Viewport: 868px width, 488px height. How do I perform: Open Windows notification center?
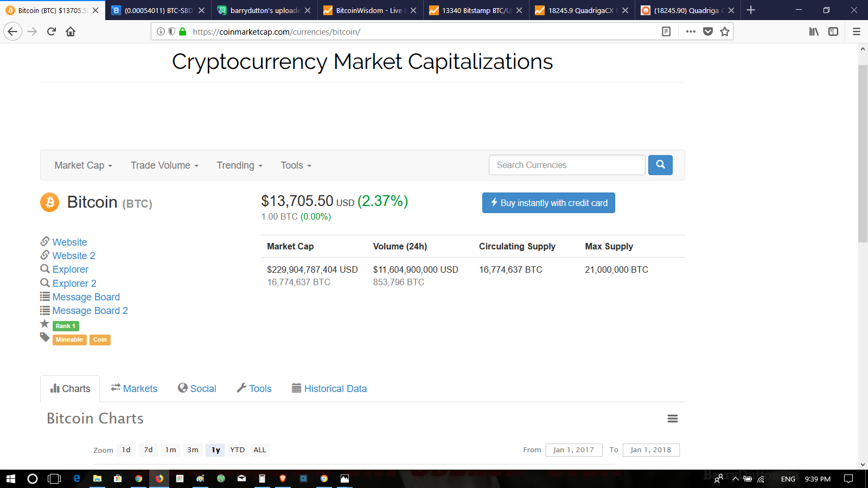(x=848, y=479)
